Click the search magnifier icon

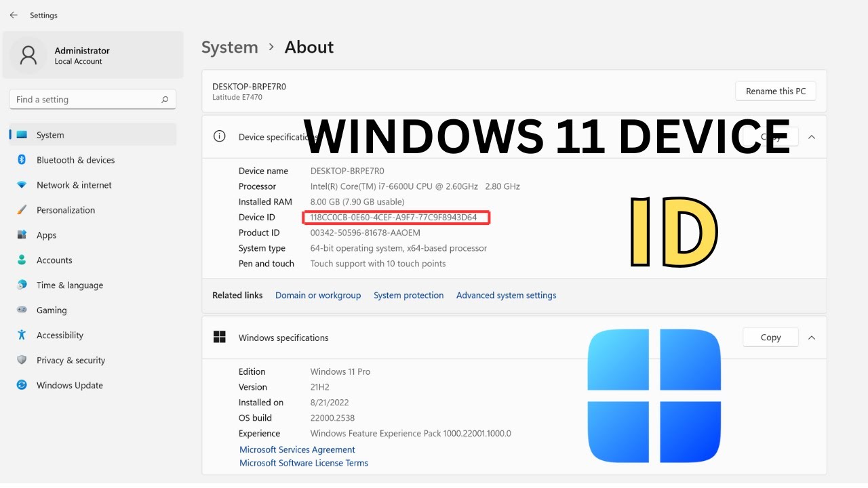click(164, 100)
